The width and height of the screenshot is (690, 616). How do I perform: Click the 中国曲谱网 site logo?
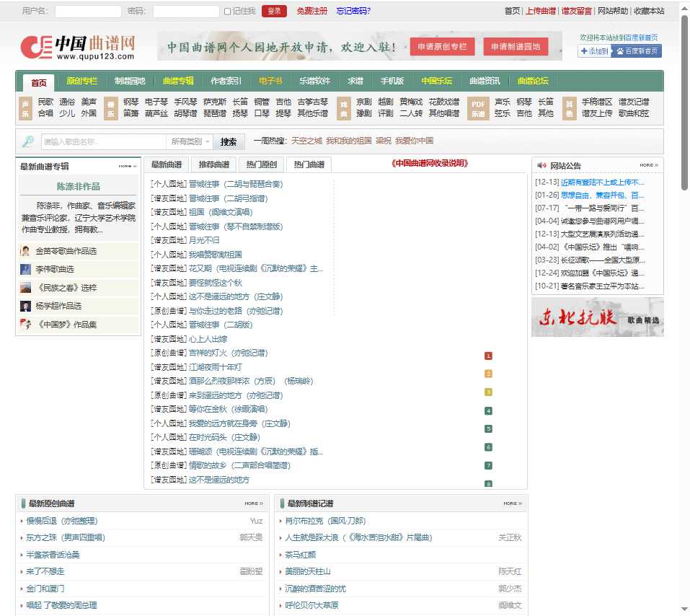(78, 47)
